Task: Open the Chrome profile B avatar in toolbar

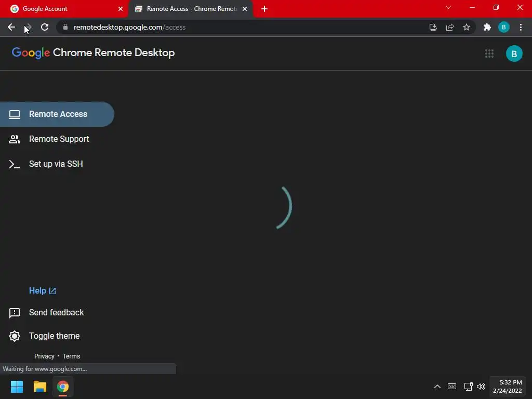Action: tap(503, 27)
